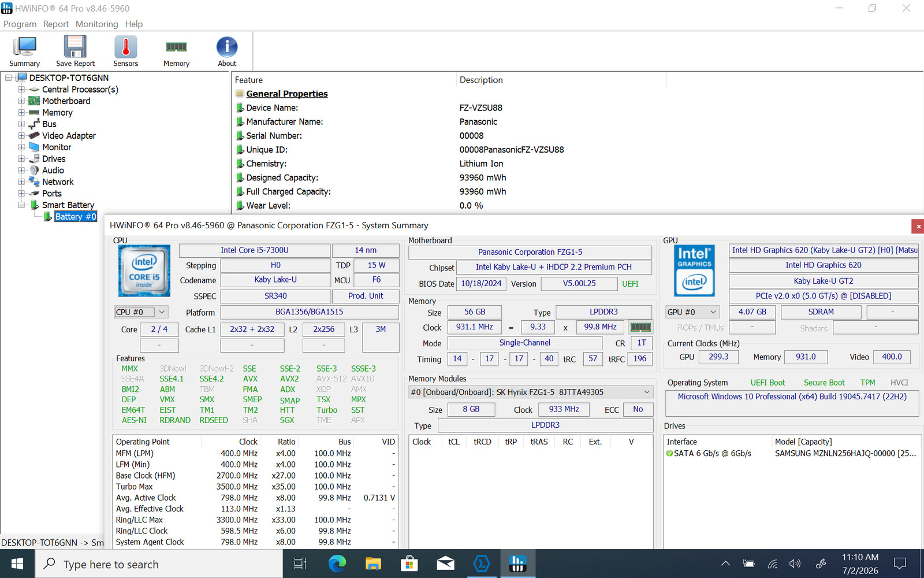
Task: Open the CPU #0 selector dropdown
Action: coord(141,312)
